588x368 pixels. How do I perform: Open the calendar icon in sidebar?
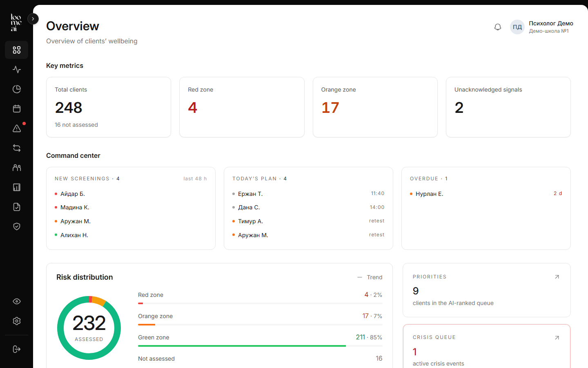(x=16, y=109)
